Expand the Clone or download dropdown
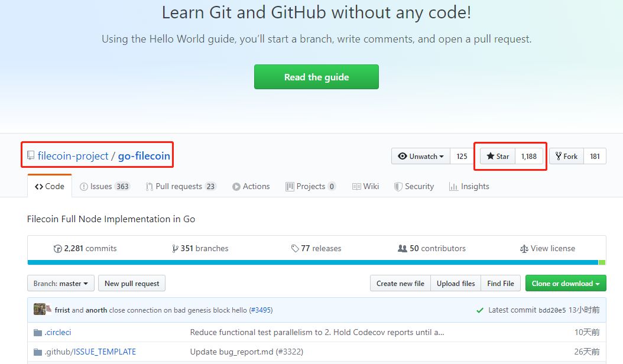This screenshot has height=364, width=623. pyautogui.click(x=566, y=283)
